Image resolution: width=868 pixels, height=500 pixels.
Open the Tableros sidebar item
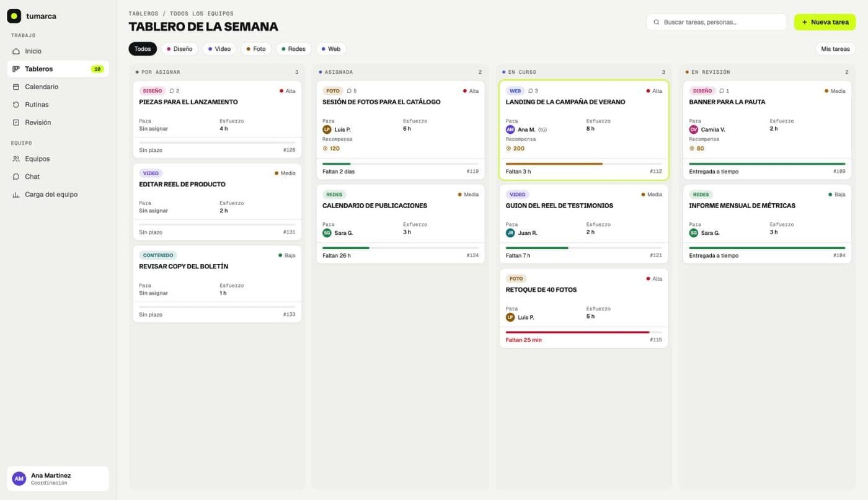(58, 69)
